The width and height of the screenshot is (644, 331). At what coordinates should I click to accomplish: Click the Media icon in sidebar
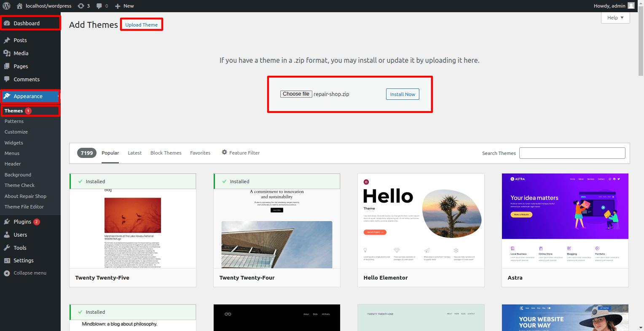(x=7, y=53)
